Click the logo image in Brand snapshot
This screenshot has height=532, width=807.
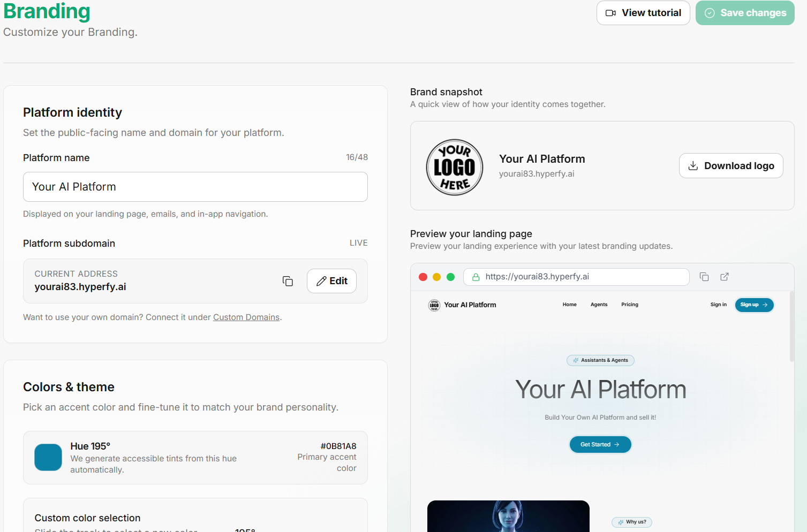455,167
